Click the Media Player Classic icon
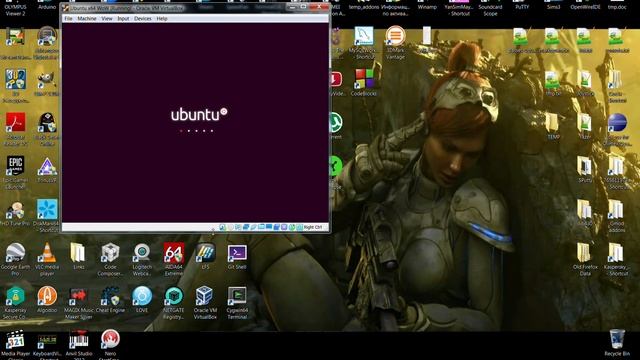The height and width of the screenshot is (360, 640). tap(16, 340)
